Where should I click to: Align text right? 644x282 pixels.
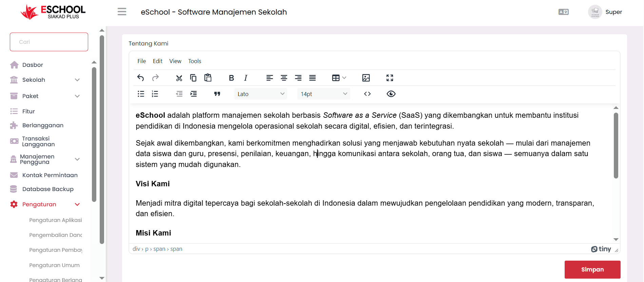(x=298, y=78)
